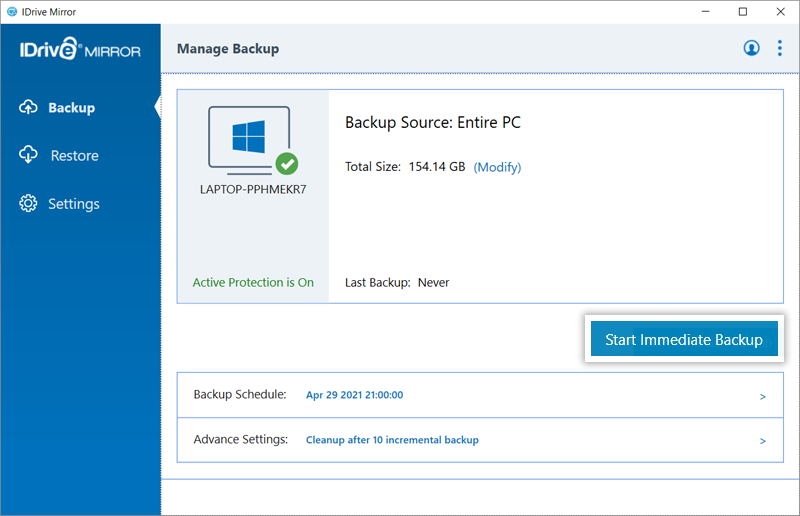Click the Restore cloud download icon
Screen dimensions: 800x516
(28, 155)
